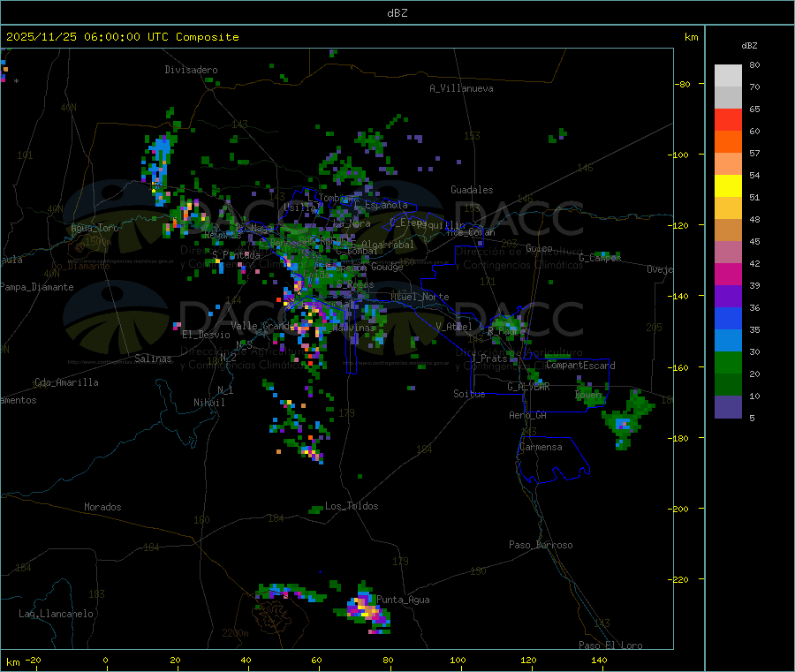This screenshot has width=795, height=672.
Task: Click the G_ALVEAR location label
Action: coord(528,387)
